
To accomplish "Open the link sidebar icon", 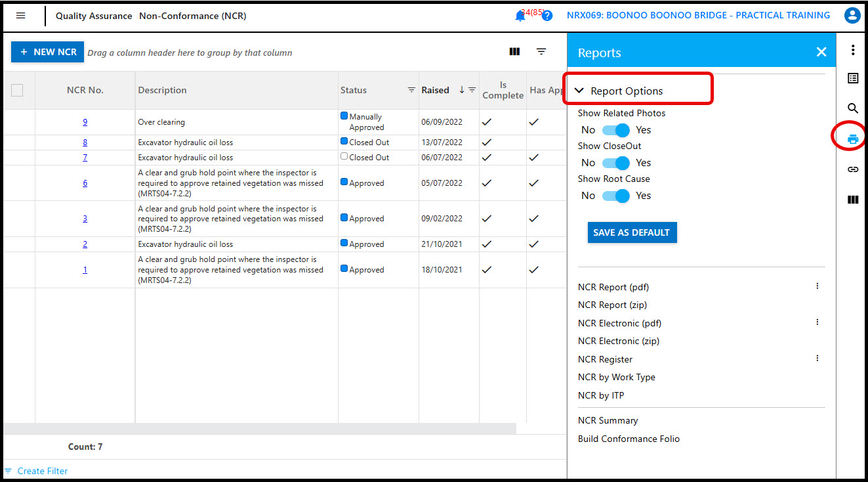I will (853, 169).
